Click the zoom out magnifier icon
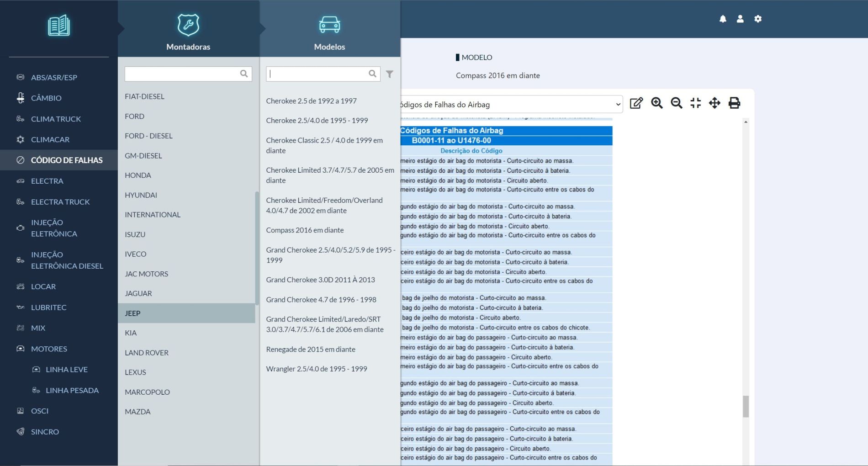The width and height of the screenshot is (868, 466). (676, 103)
